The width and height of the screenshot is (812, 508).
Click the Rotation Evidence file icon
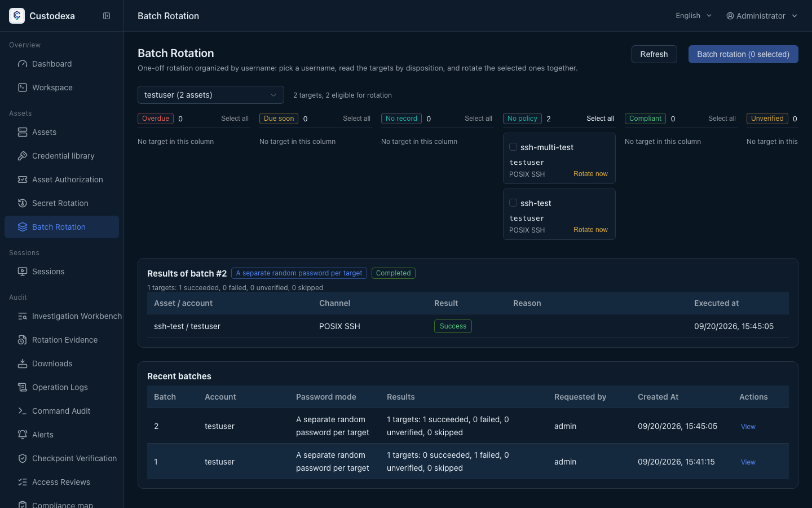click(x=23, y=340)
